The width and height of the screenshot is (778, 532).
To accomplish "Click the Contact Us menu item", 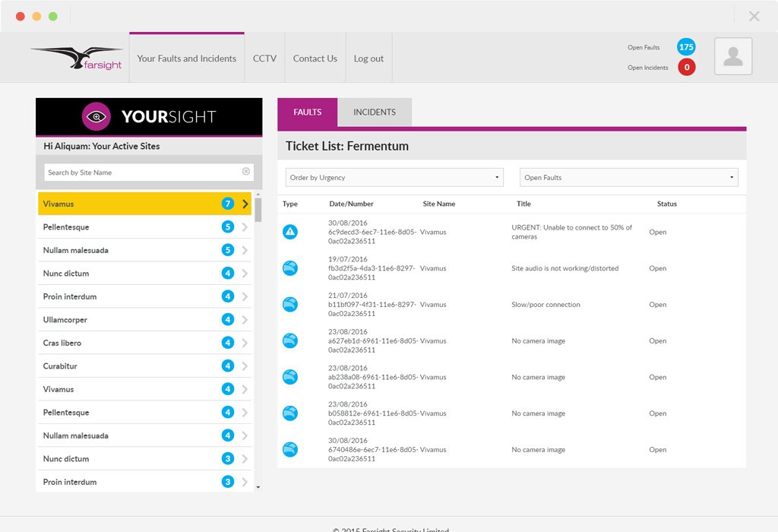I will pyautogui.click(x=315, y=58).
